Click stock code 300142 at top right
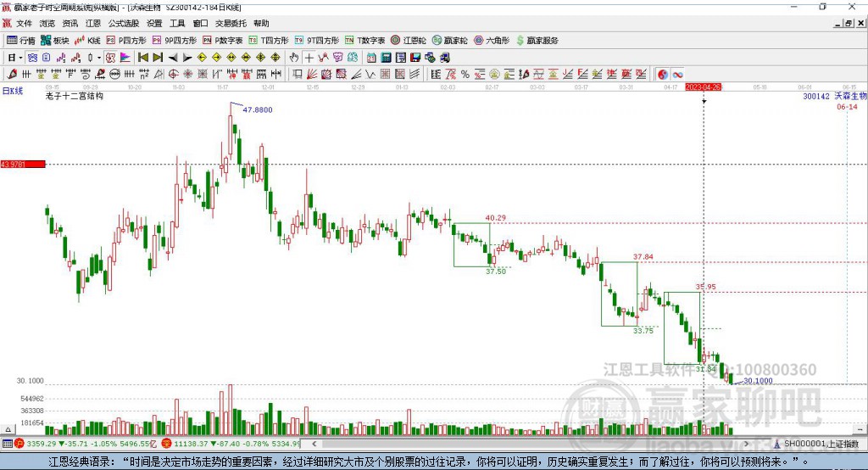The width and height of the screenshot is (868, 470). 816,97
